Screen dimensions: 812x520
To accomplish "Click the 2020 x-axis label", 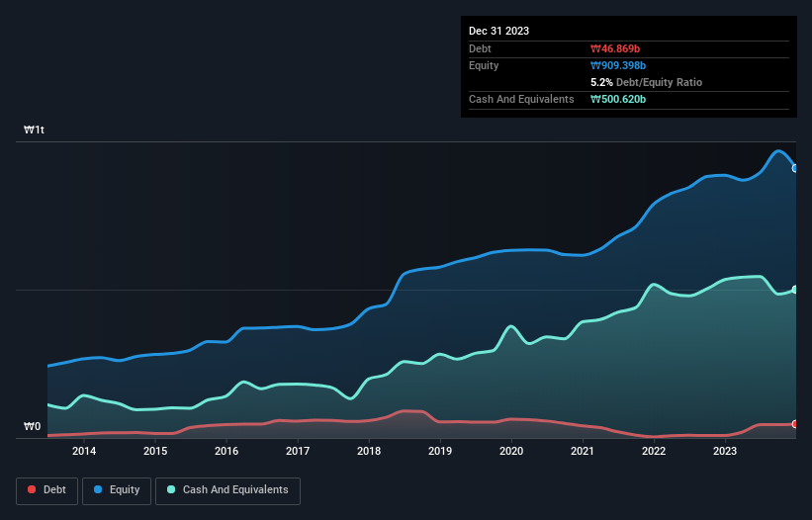I will tap(511, 451).
